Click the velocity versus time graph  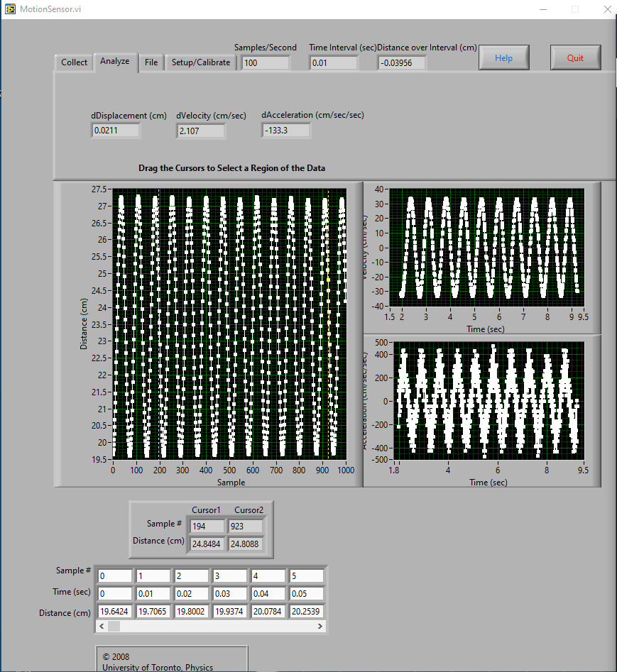pyautogui.click(x=486, y=247)
